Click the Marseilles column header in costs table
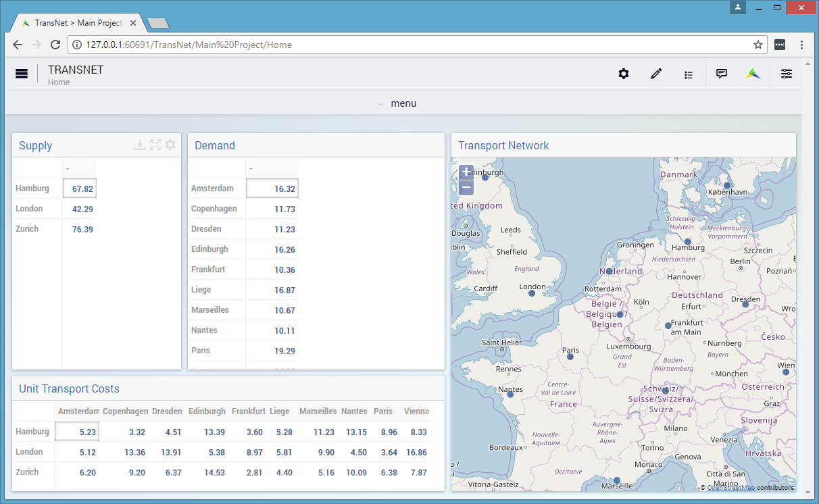Image resolution: width=819 pixels, height=504 pixels. [318, 411]
